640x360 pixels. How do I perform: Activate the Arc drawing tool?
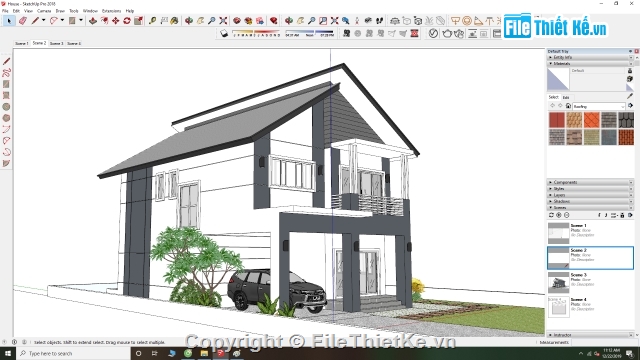pyautogui.click(x=53, y=20)
